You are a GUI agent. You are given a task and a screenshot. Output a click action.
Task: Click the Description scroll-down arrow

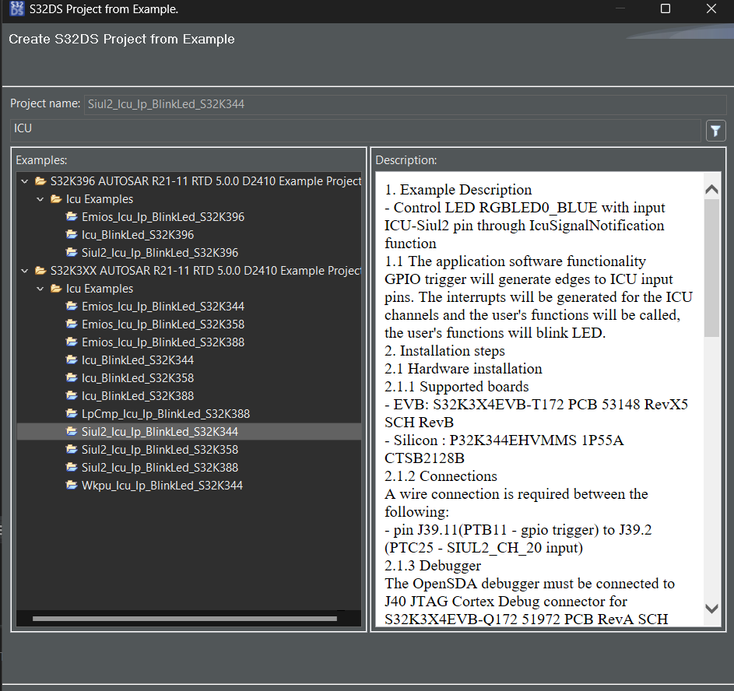(712, 609)
